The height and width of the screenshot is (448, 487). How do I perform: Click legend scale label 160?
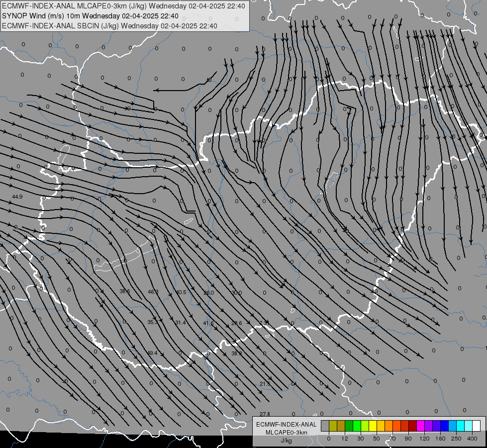click(x=440, y=439)
